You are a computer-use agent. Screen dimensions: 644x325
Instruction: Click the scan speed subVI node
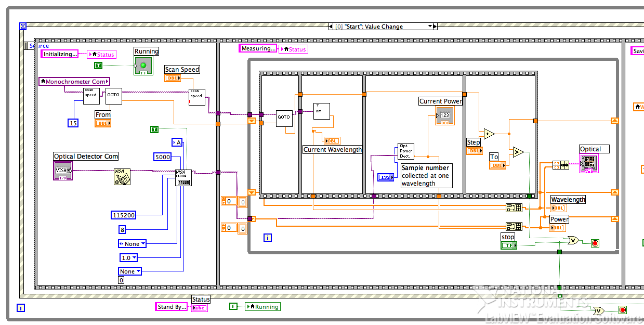(x=91, y=96)
